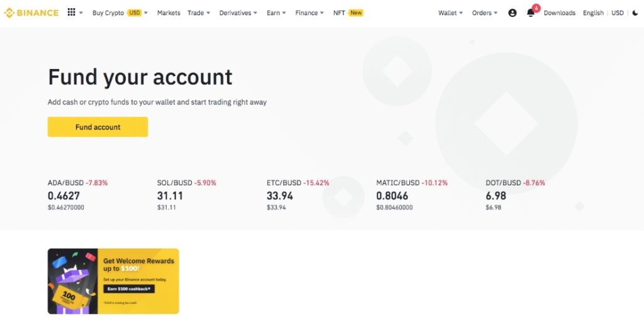Toggle dark mode with moon icon
The height and width of the screenshot is (321, 644).
pos(635,13)
